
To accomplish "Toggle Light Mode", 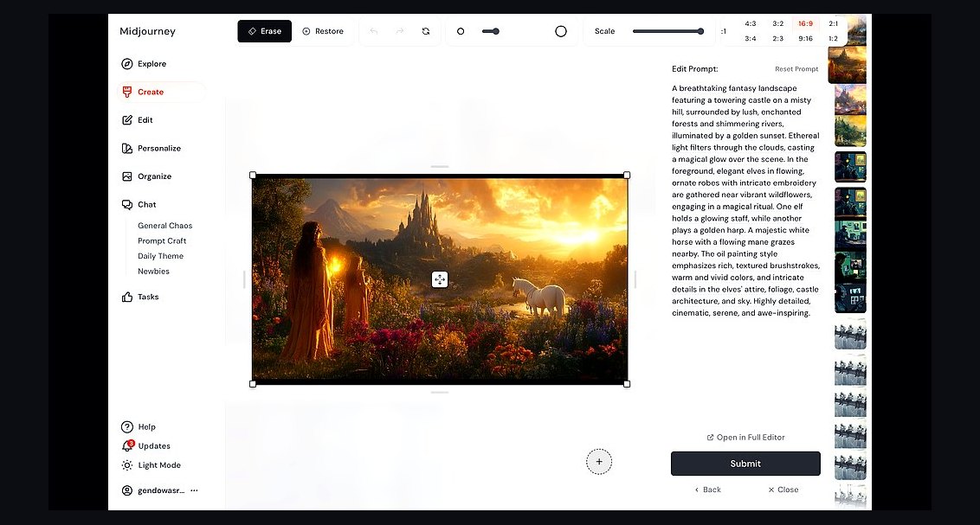I will [x=158, y=465].
